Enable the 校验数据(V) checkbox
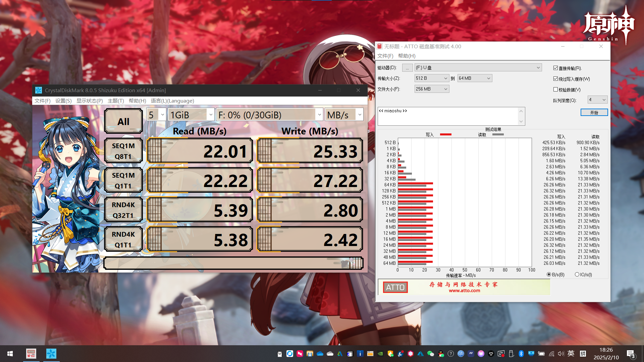 pos(555,89)
